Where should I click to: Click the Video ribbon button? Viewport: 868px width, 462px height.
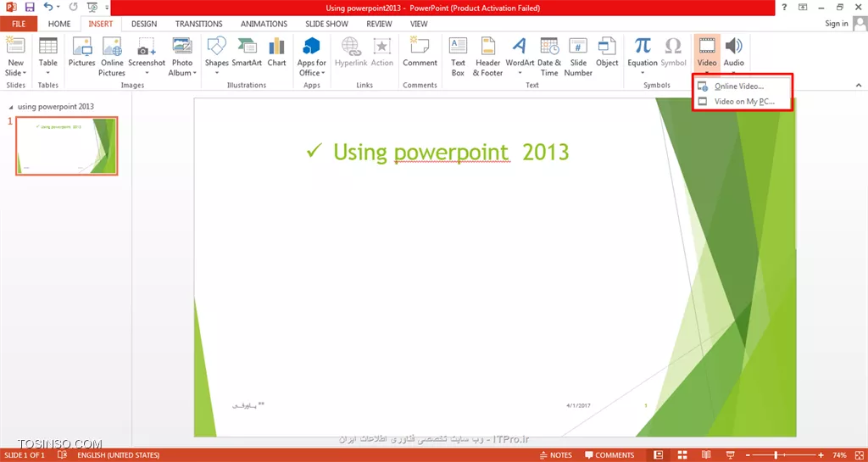[x=707, y=52]
